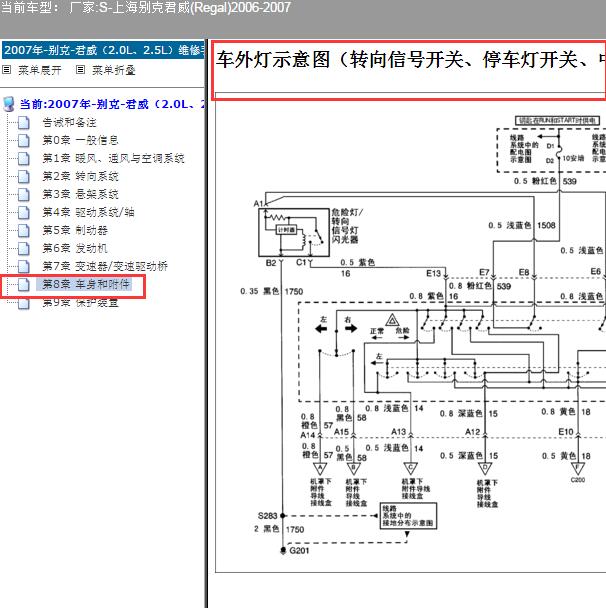
Task: Click page icon next to 第2章 转向系统
Action: (24, 176)
